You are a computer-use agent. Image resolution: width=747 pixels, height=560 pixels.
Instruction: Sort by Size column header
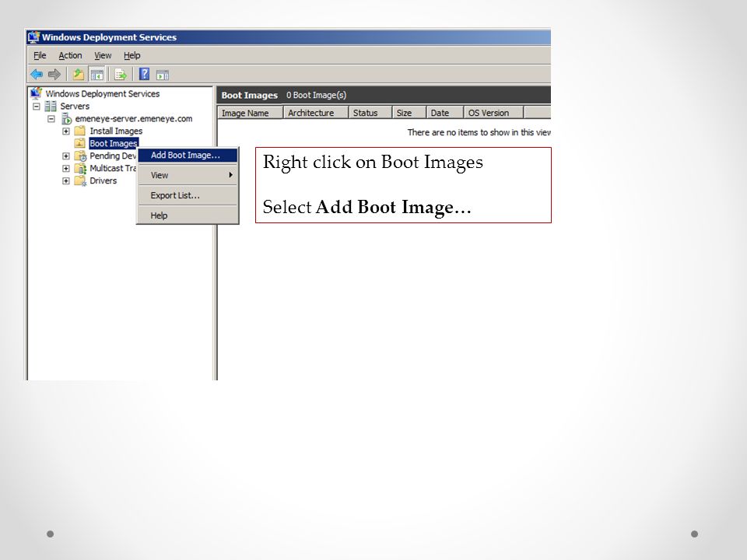click(409, 113)
